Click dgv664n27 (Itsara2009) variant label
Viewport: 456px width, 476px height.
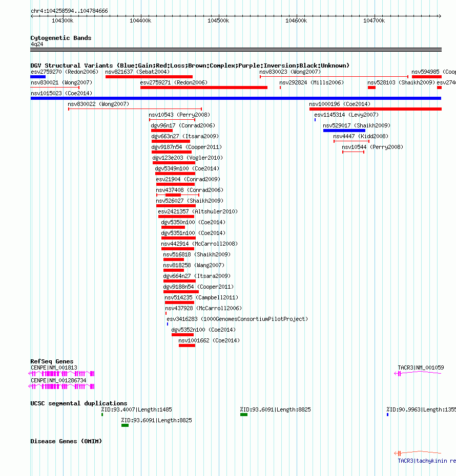(x=197, y=276)
